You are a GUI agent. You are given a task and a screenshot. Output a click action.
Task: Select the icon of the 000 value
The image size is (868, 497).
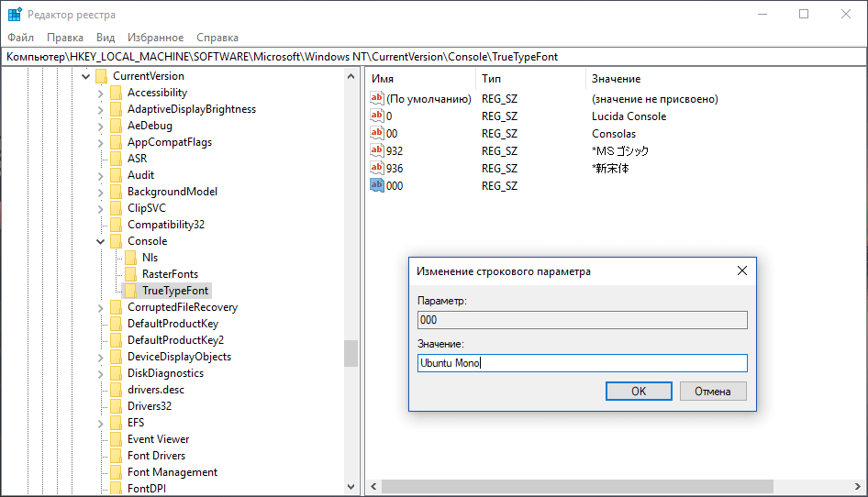(x=376, y=185)
